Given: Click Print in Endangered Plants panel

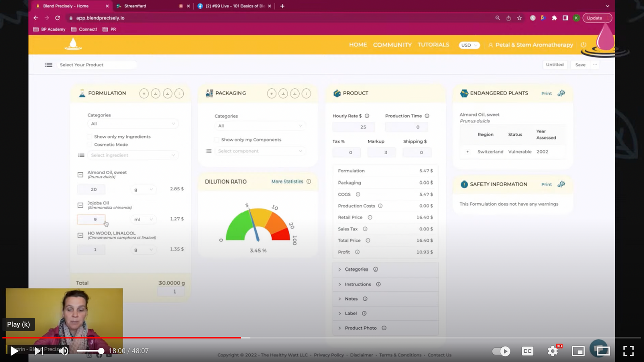Looking at the screenshot, I should click(546, 93).
